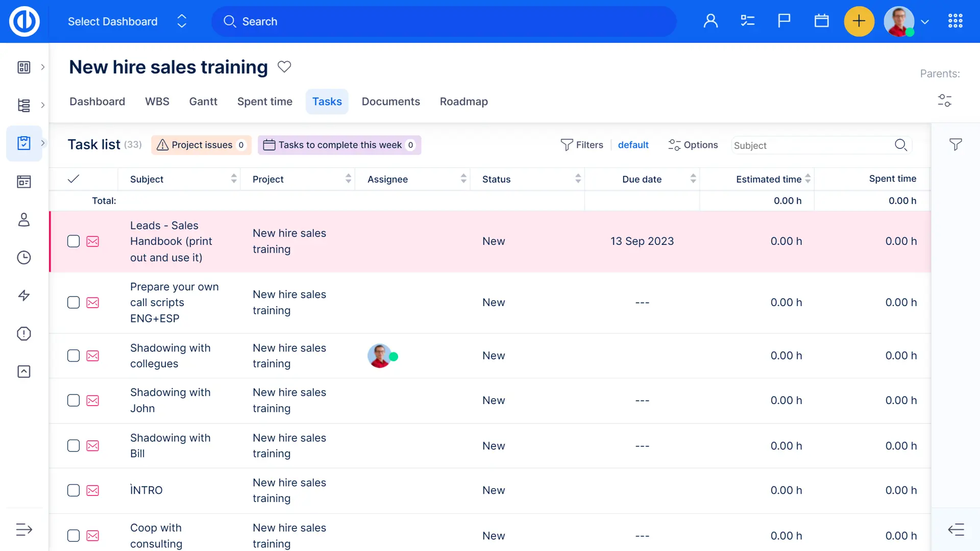Click envelope icon on INTRO task
Screen dimensions: 980x551
[x=93, y=490]
